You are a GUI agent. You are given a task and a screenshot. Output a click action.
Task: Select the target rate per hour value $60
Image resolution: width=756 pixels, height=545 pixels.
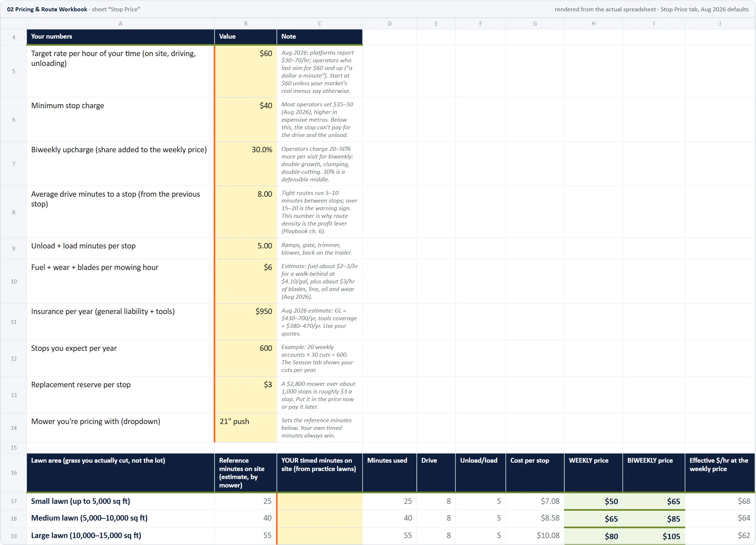pos(246,71)
